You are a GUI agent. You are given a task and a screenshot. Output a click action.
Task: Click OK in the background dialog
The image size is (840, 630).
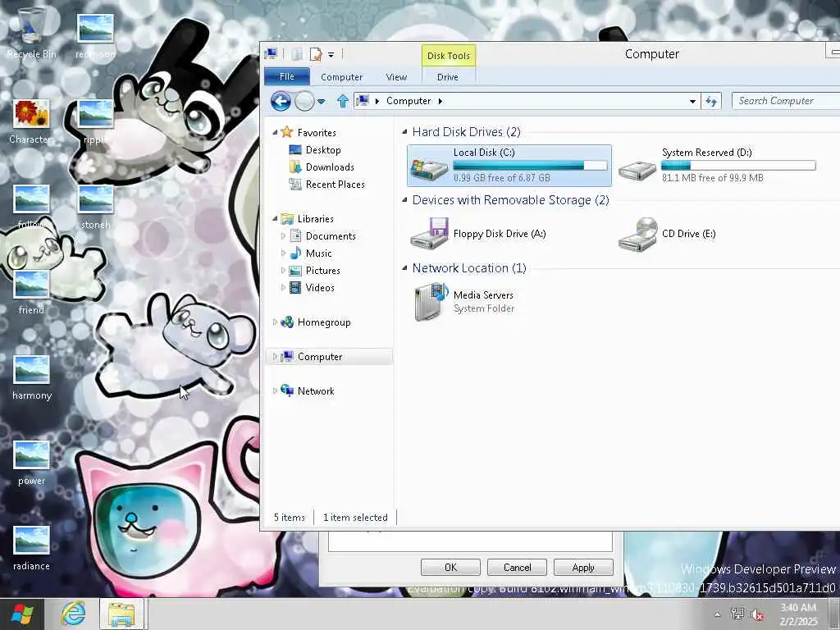(x=450, y=568)
